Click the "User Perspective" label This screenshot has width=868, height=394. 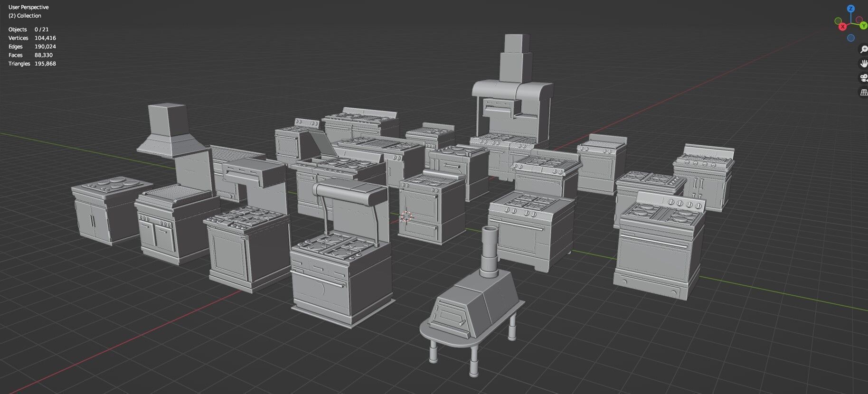click(x=28, y=7)
